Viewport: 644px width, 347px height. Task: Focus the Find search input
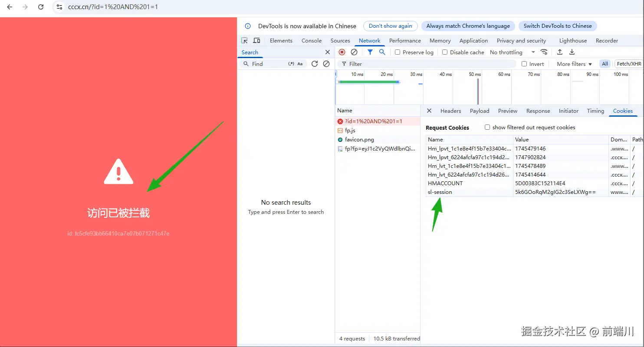(268, 64)
